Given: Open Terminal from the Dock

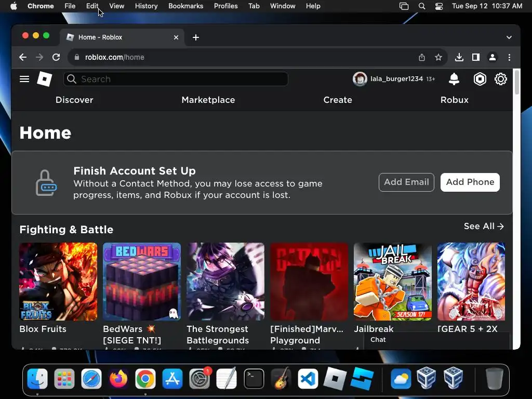Looking at the screenshot, I should (x=254, y=379).
